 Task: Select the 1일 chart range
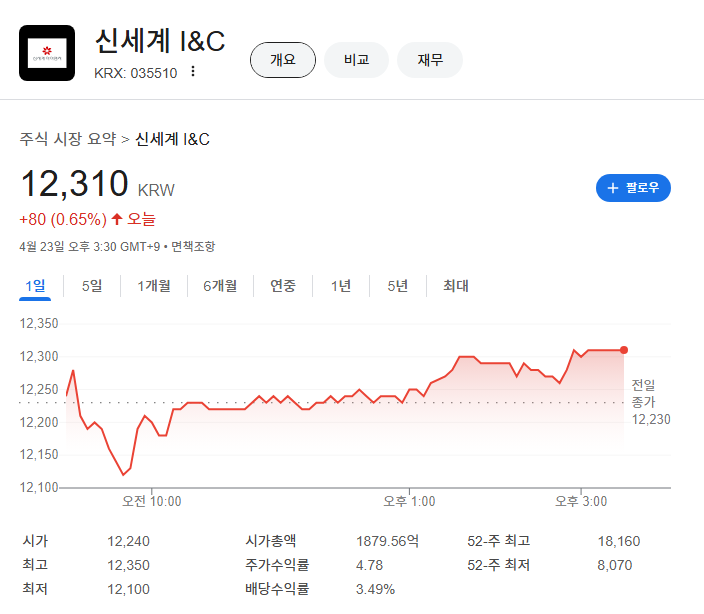[35, 286]
